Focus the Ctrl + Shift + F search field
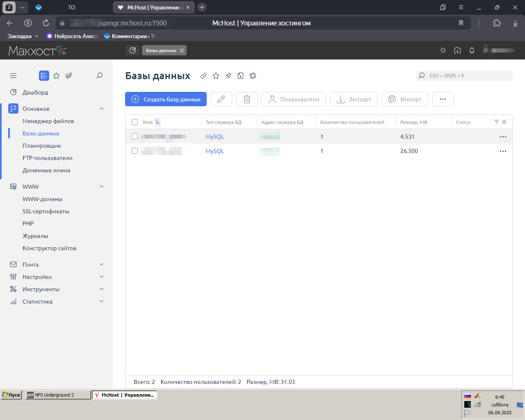Viewport: 525px width, 420px height. tap(464, 75)
